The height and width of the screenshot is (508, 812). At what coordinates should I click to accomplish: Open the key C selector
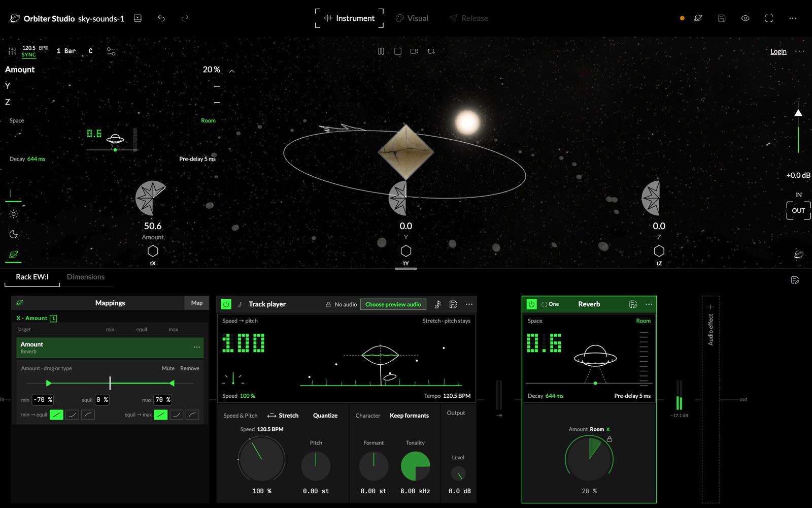click(x=91, y=51)
